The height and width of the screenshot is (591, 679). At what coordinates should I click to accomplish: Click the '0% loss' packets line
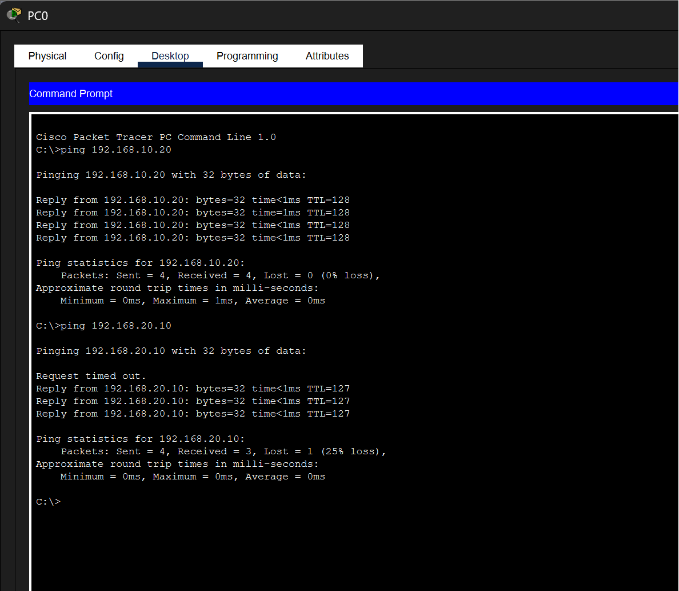point(220,275)
